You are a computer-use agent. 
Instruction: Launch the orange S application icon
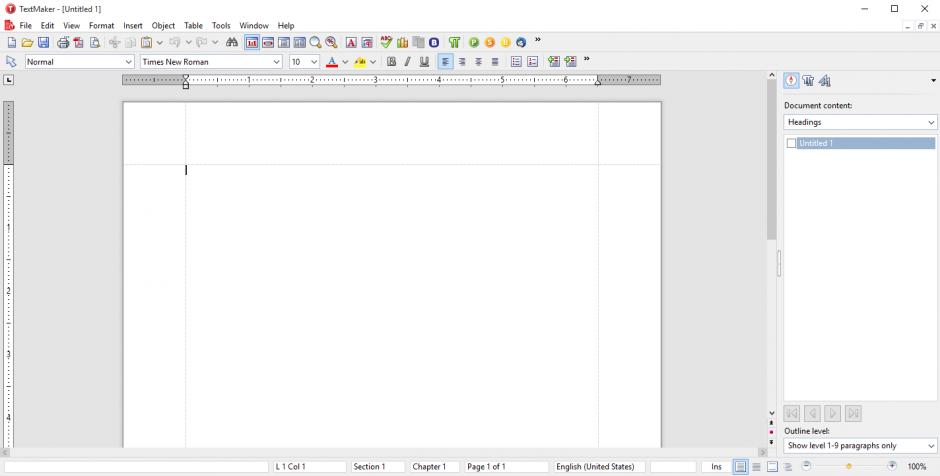pos(490,43)
